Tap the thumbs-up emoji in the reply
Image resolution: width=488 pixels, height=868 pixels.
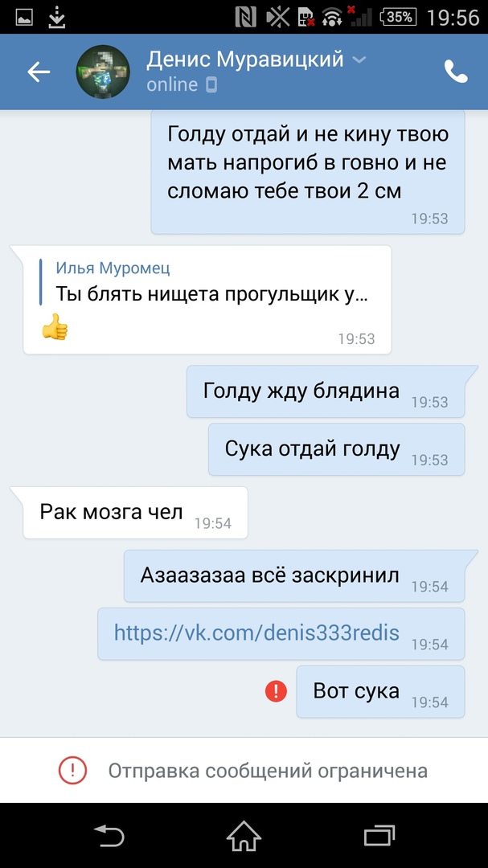(x=55, y=326)
